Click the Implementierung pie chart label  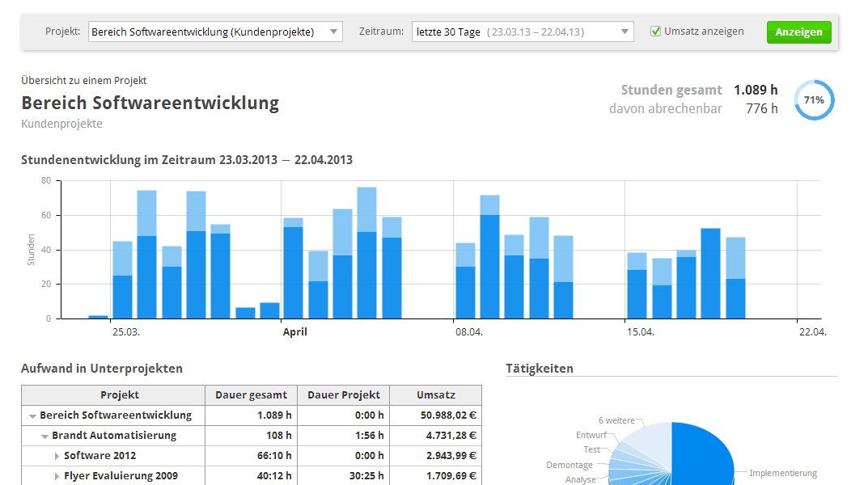pos(783,473)
